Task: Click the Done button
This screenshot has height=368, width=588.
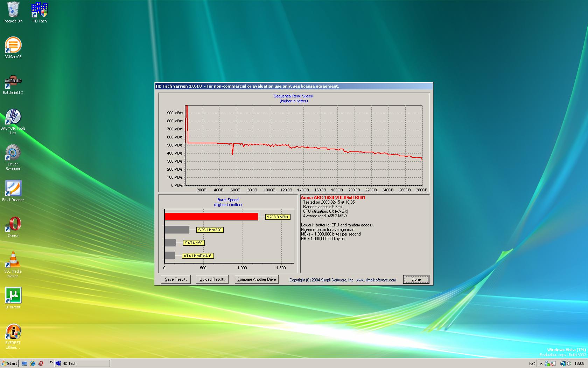Action: [x=416, y=279]
